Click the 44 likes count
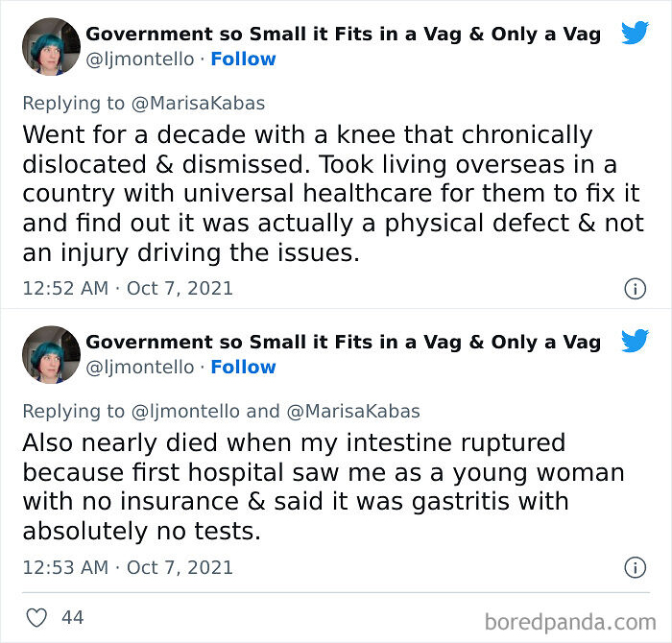This screenshot has height=643, width=672. [x=73, y=618]
